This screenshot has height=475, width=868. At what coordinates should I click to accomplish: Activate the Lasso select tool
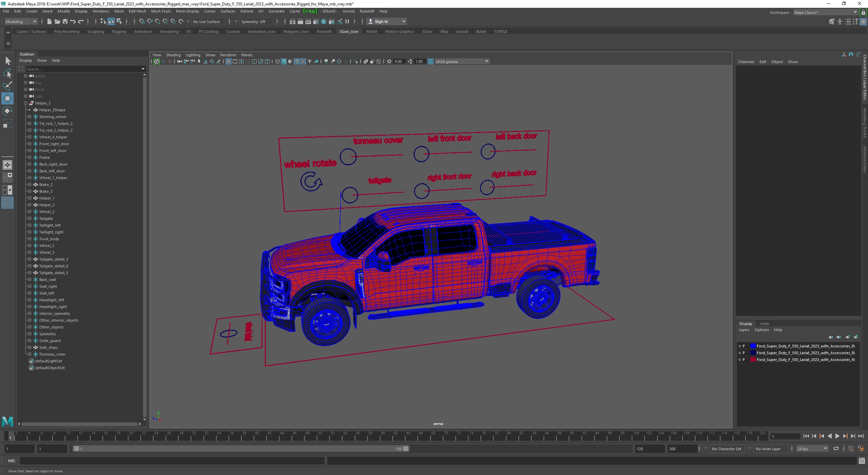(7, 73)
